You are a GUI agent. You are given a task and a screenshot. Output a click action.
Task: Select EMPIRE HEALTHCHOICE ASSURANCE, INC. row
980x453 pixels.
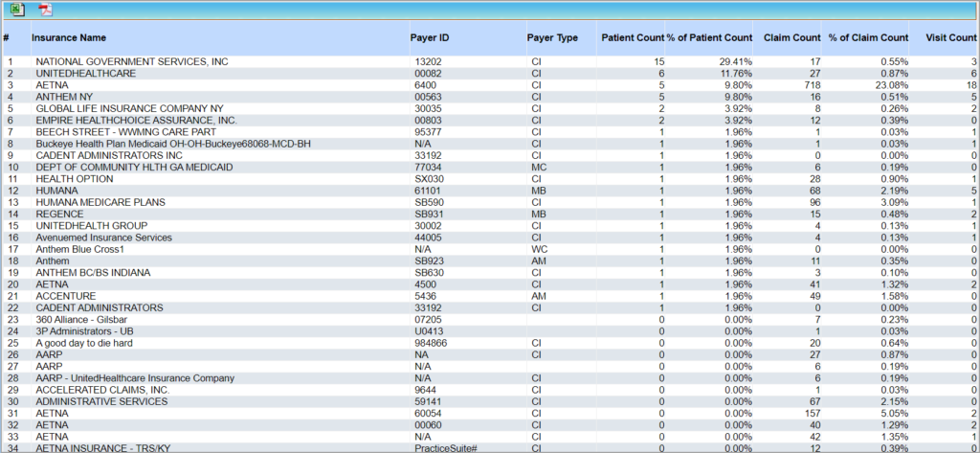coord(136,121)
